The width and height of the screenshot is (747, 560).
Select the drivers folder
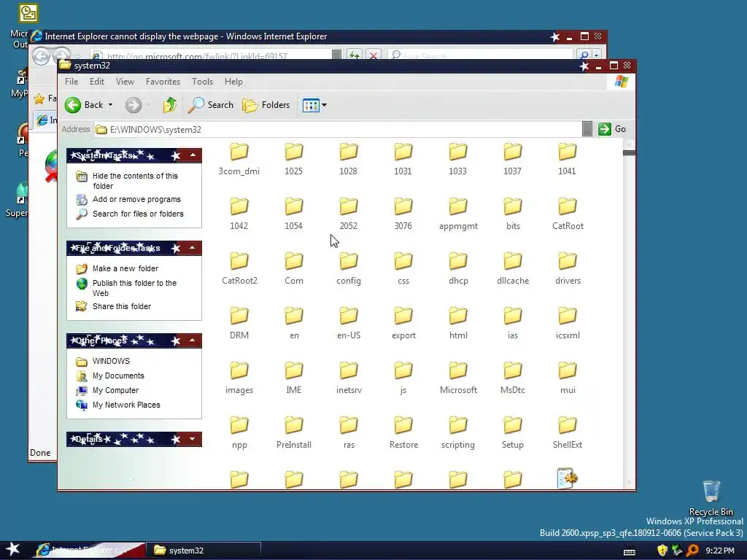tap(568, 268)
